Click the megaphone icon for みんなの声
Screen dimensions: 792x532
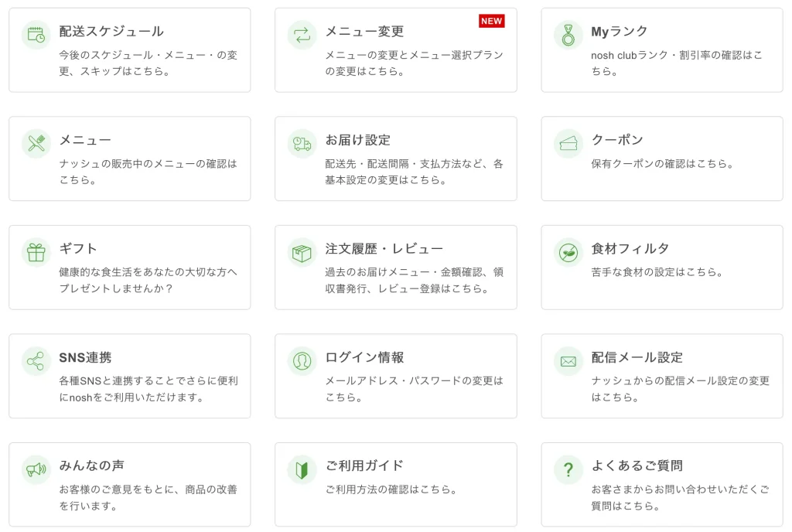point(36,469)
